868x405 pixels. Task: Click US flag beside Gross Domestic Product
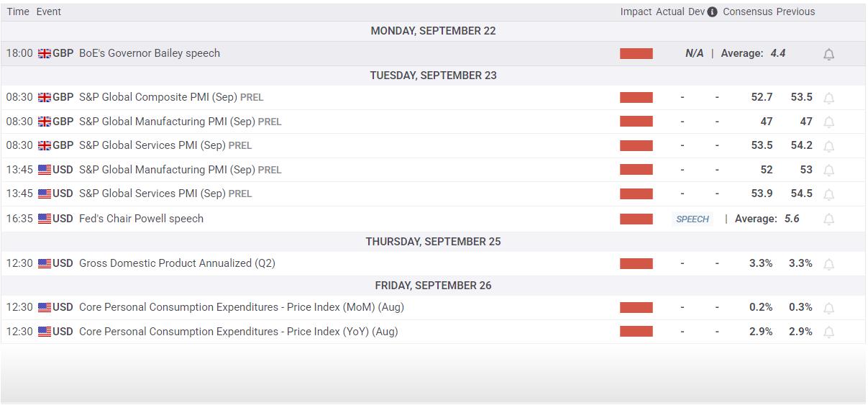click(45, 264)
